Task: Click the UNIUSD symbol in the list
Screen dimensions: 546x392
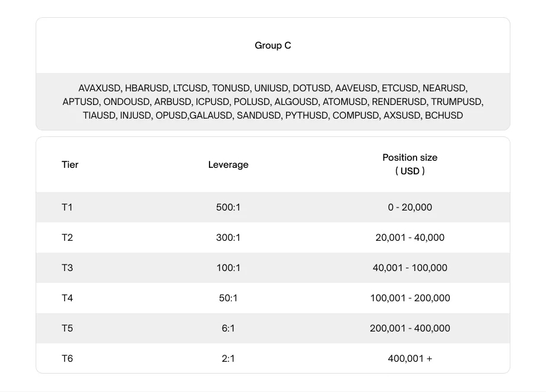Action: pos(271,88)
